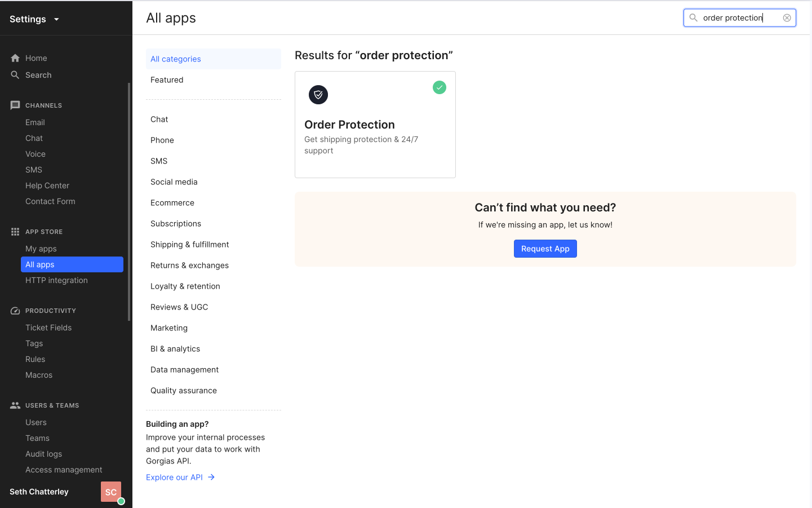Open the Order Protection app card
This screenshot has height=508, width=812.
[x=375, y=125]
